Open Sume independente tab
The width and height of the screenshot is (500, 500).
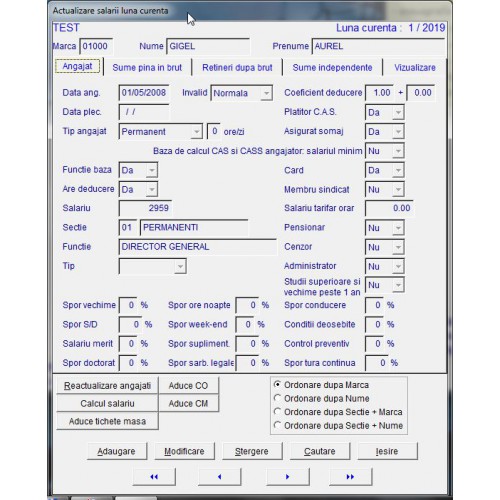pos(332,68)
